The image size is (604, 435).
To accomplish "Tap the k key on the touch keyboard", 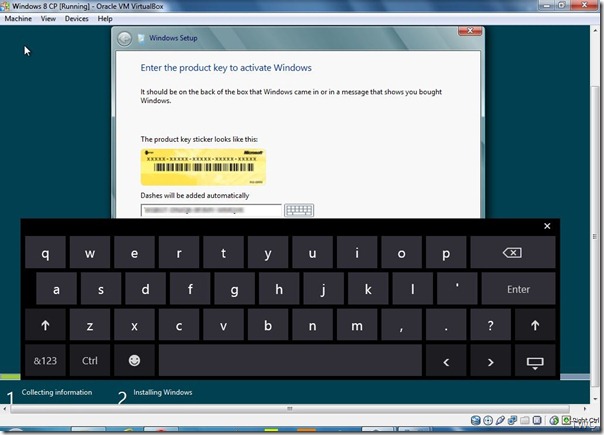I will (x=368, y=289).
